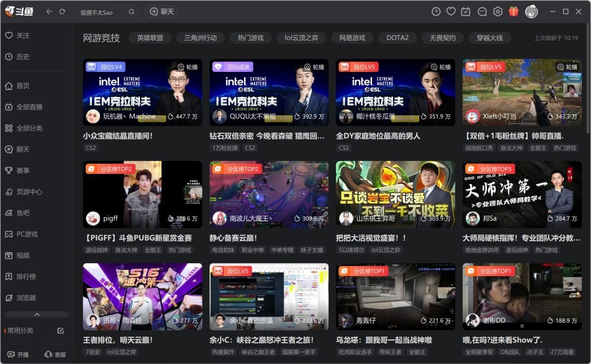Open the user avatar menu in header
Viewport: 591px width, 364px height.
coord(531,11)
